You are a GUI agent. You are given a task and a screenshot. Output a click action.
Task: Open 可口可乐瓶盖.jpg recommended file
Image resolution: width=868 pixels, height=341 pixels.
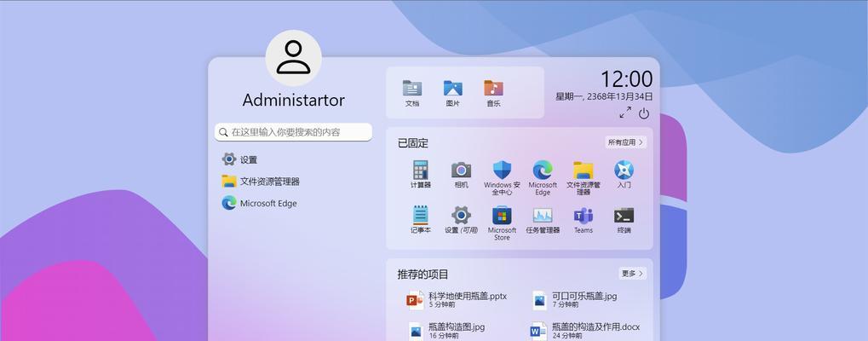574,299
